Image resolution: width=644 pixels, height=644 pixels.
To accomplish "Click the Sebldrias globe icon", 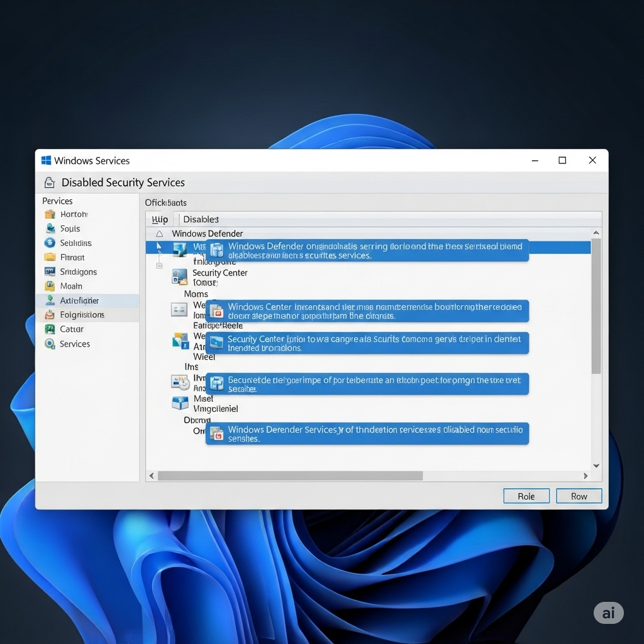I will tap(50, 243).
